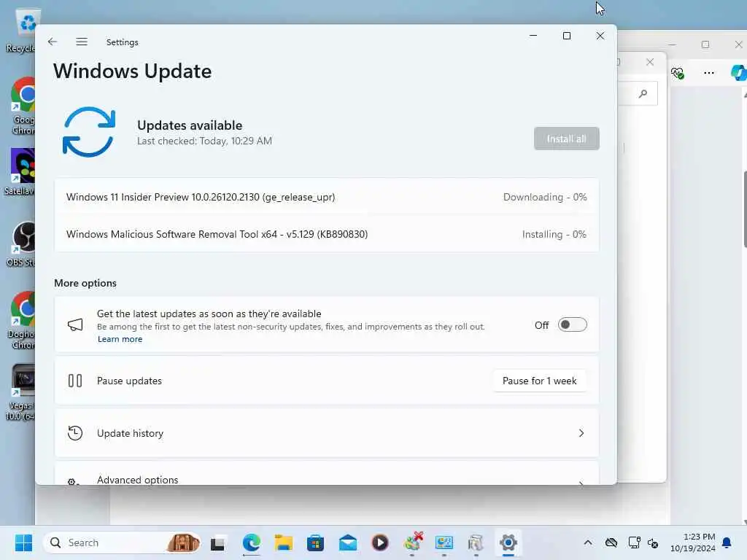
Task: Open Vegas desktop shortcut
Action: 21,393
